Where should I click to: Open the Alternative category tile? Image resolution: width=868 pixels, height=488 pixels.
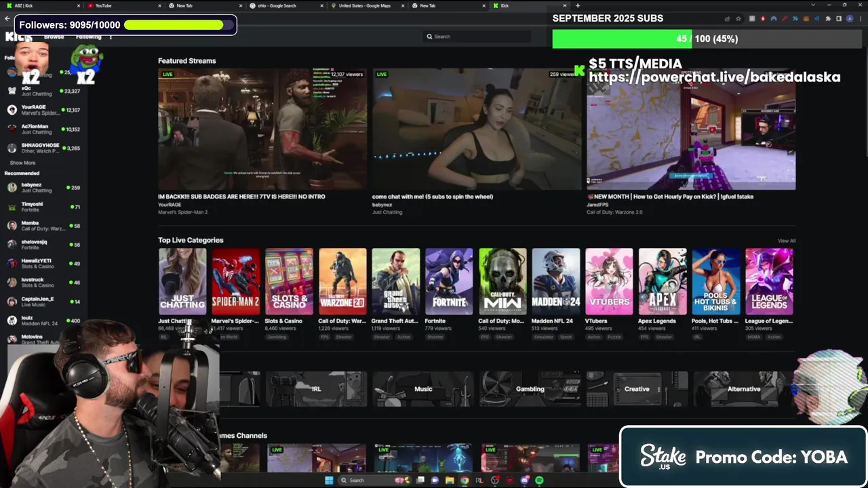(744, 389)
